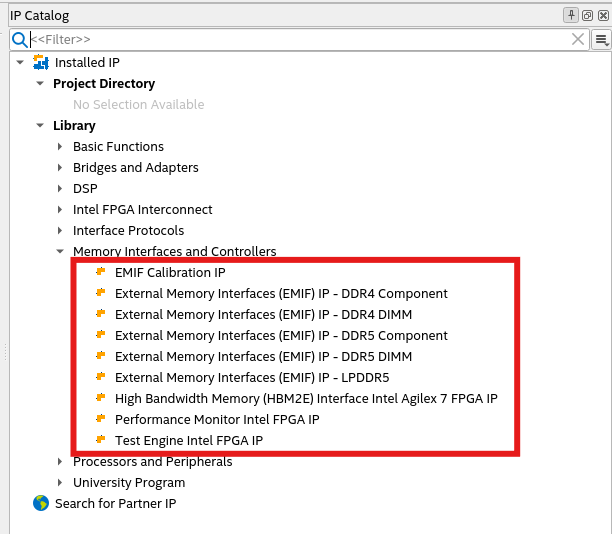
Task: Expand Processors and Peripherals
Action: pyautogui.click(x=60, y=462)
